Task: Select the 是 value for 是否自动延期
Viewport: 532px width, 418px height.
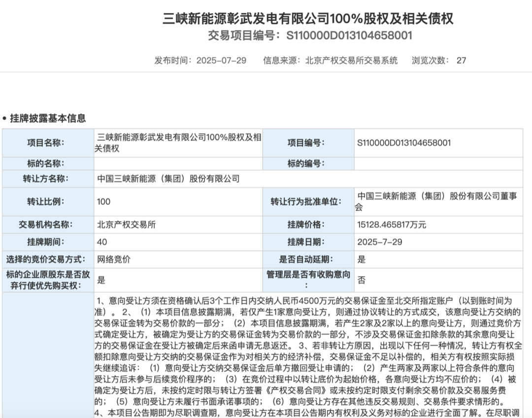Action: 362,259
